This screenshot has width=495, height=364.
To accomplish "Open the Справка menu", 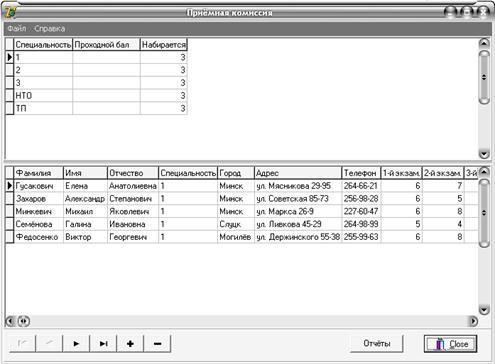I will click(x=50, y=29).
